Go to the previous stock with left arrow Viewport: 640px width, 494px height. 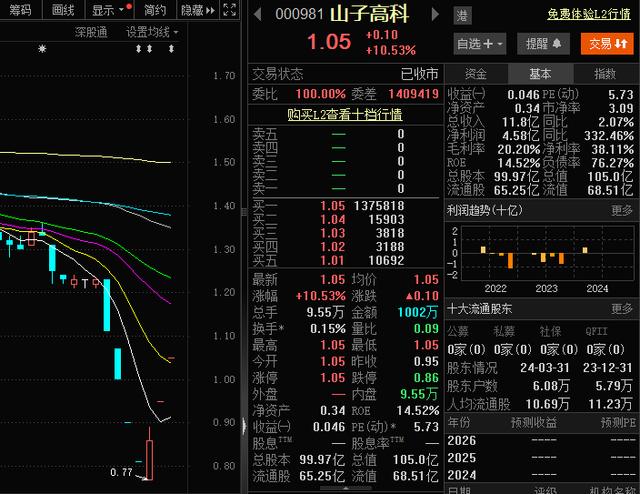(258, 14)
